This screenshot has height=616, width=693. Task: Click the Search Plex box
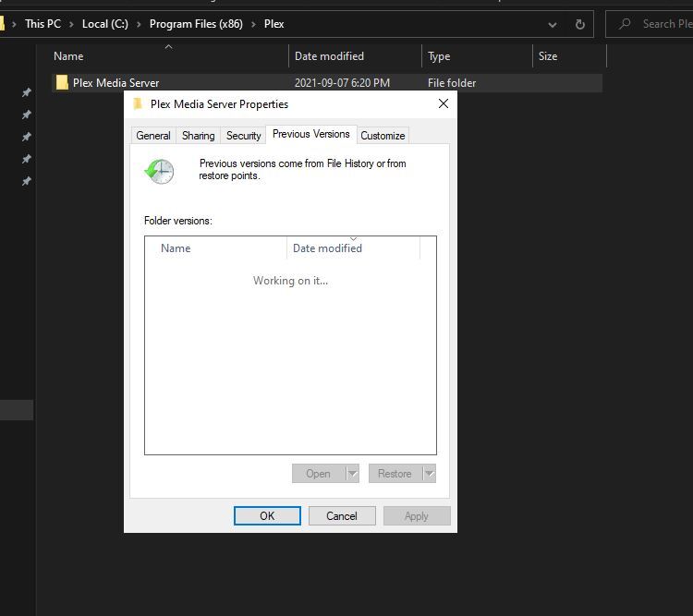click(650, 24)
